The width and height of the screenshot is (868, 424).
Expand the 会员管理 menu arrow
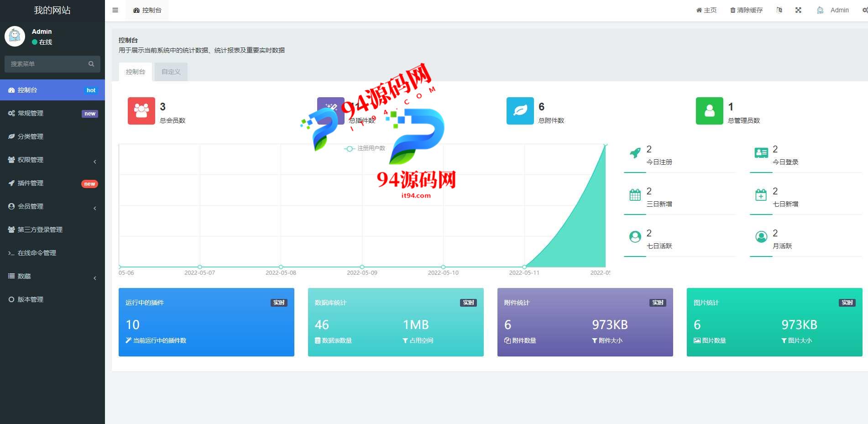pos(95,208)
